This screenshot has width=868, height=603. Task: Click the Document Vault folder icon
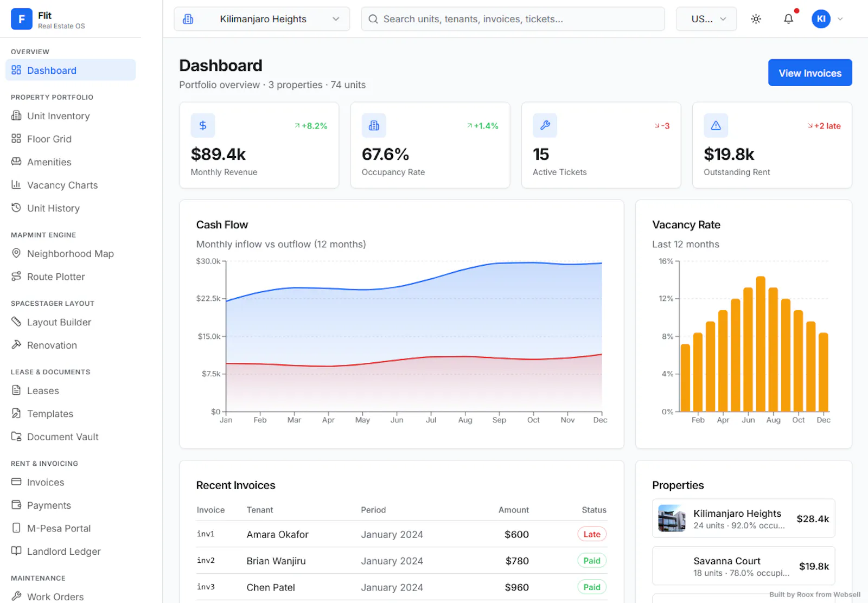click(x=16, y=437)
